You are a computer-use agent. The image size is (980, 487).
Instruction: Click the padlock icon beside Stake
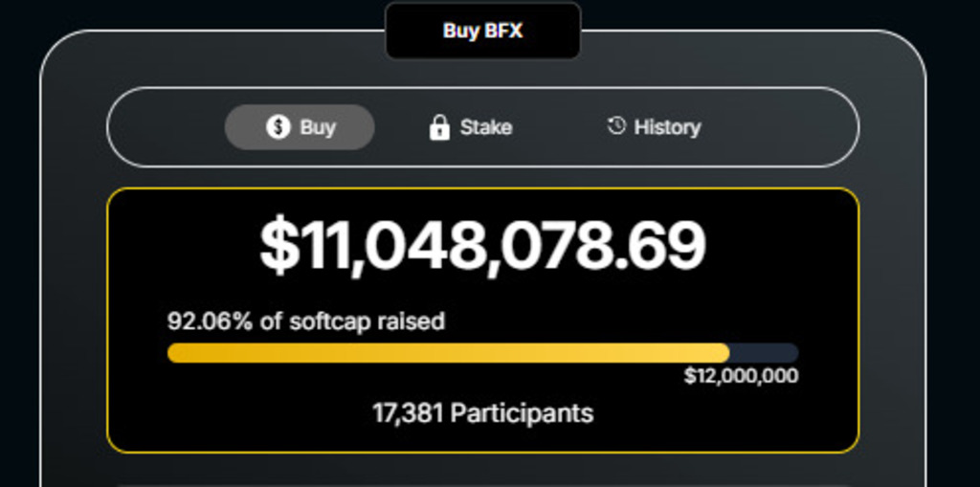[439, 127]
